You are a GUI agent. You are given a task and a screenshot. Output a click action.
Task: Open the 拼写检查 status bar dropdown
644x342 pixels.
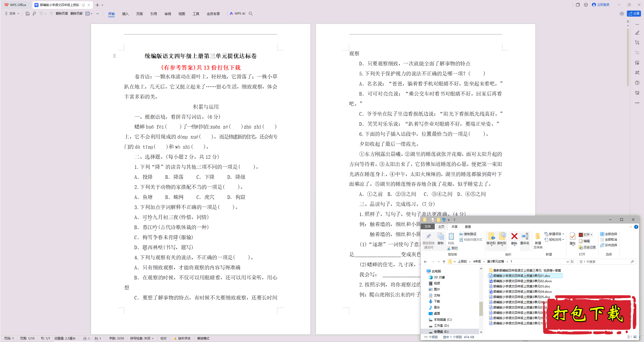coord(142,338)
